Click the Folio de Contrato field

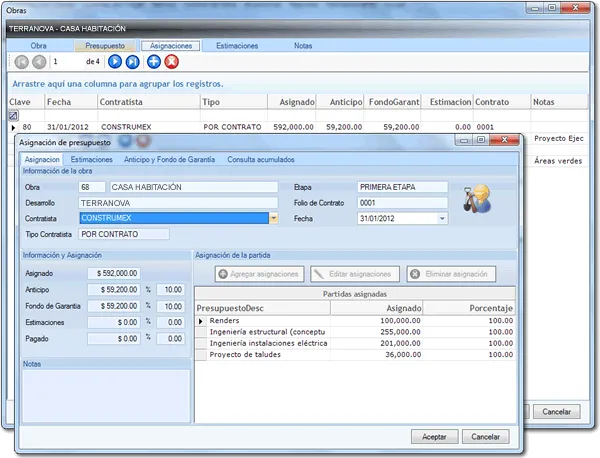(403, 203)
